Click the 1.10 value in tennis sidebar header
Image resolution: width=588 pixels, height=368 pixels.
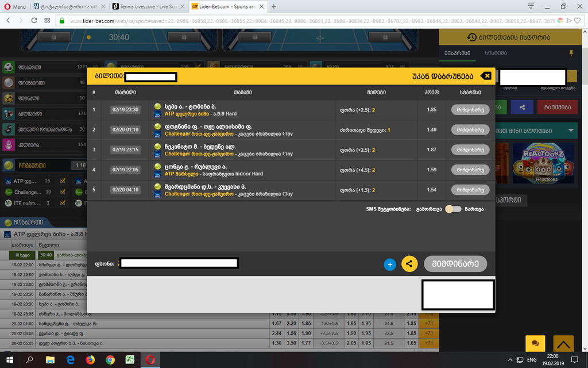tap(80, 165)
